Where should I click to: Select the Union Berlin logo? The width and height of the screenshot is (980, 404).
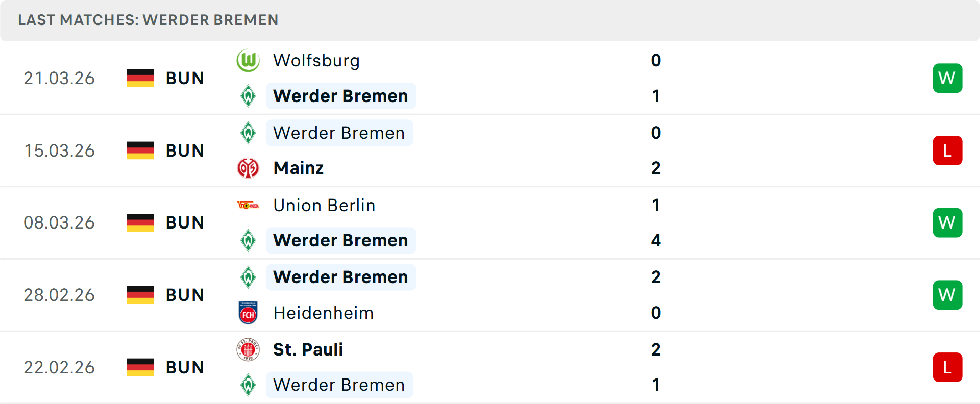[248, 205]
